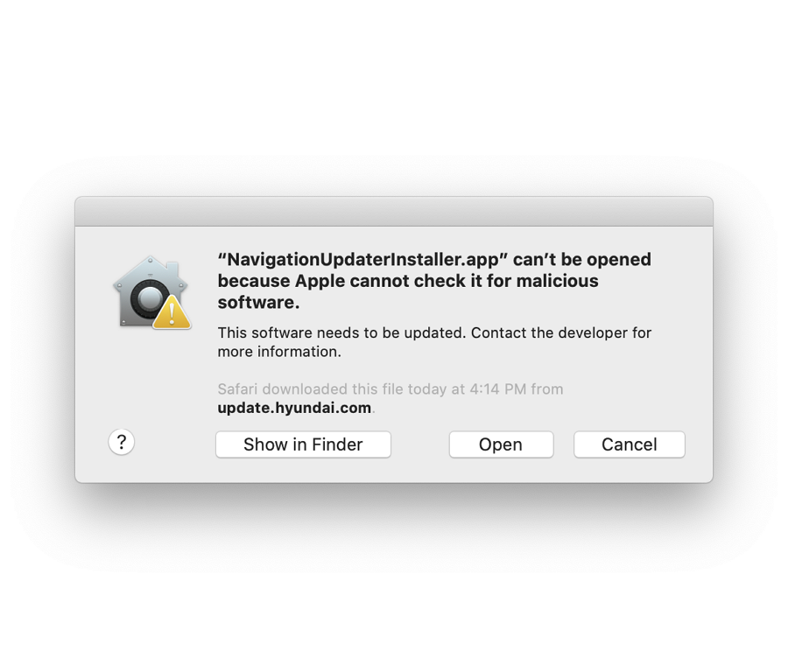This screenshot has width=788, height=672.
Task: Click the NavigationUpdaterInstaller.app name in headline
Action: [362, 260]
